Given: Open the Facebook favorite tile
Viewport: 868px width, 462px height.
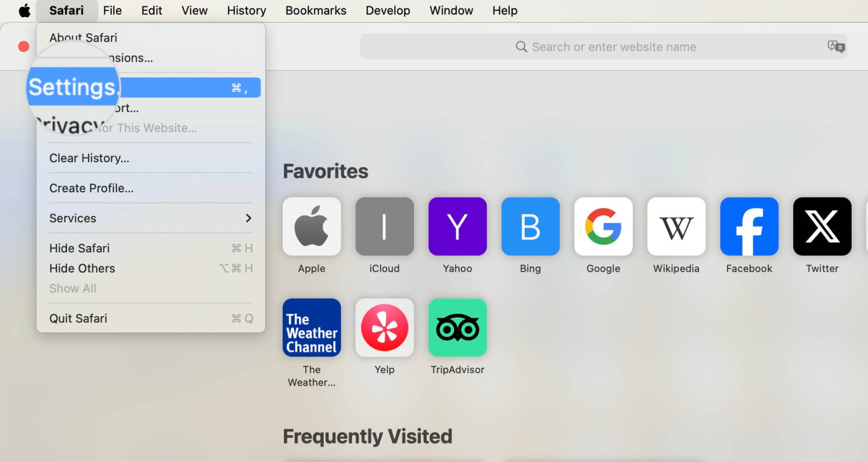Looking at the screenshot, I should [749, 227].
